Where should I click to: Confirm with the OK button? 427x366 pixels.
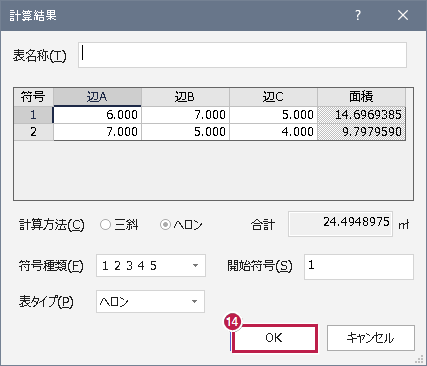coord(274,338)
